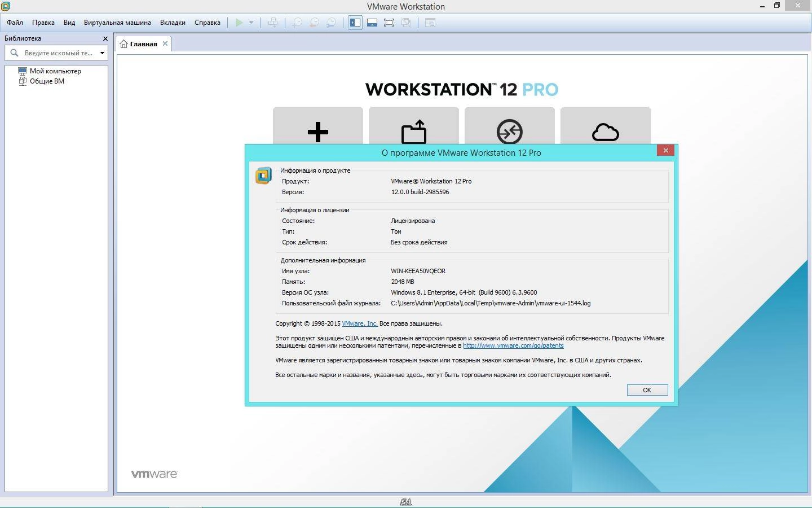Click the home icon on Главная tab
Viewport: 812px width, 508px height.
(x=123, y=43)
